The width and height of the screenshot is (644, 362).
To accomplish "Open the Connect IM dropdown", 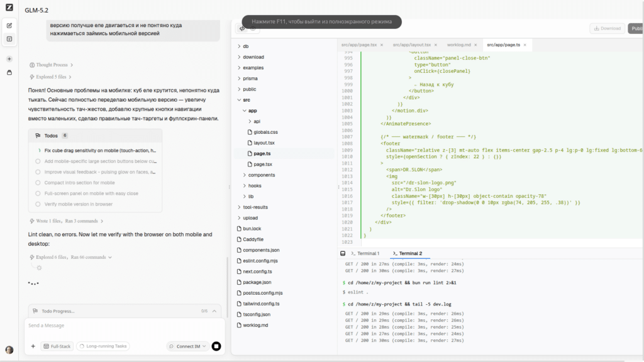I will [187, 346].
